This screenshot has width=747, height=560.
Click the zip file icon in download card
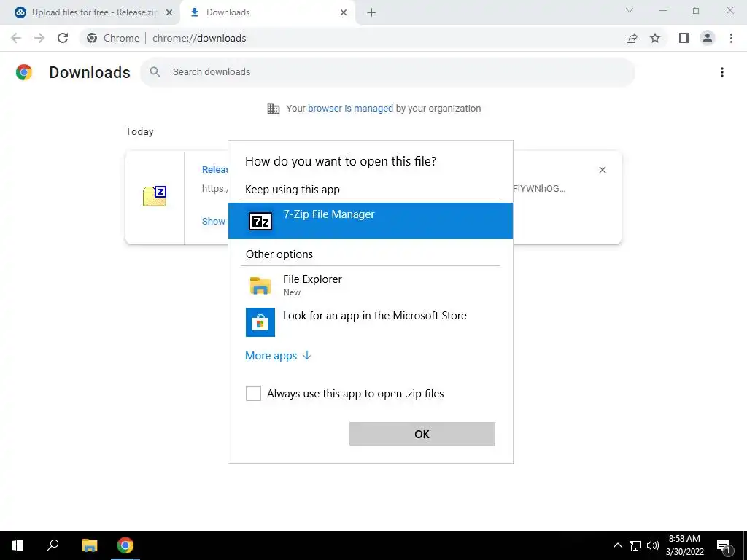155,196
